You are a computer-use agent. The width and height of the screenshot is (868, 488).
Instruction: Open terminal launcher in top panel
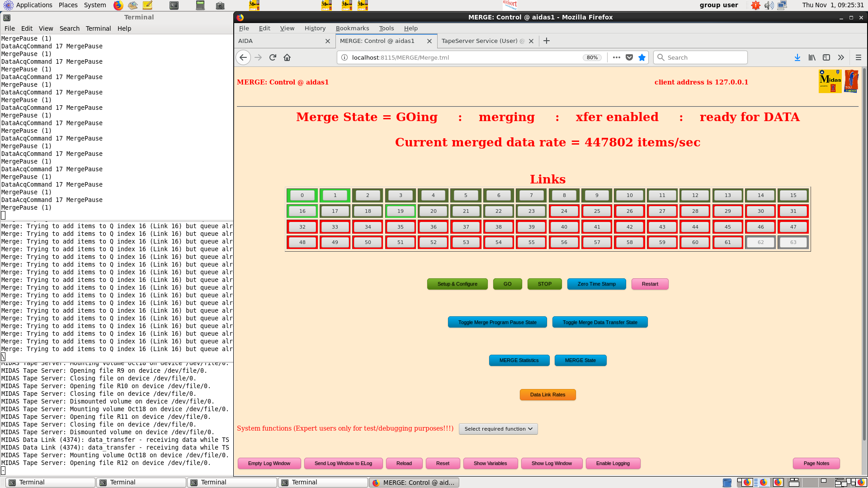click(174, 5)
